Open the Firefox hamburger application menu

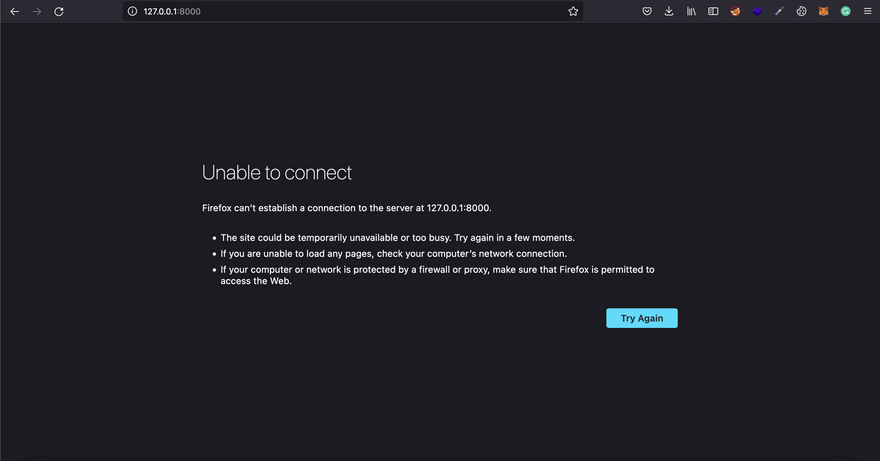866,11
